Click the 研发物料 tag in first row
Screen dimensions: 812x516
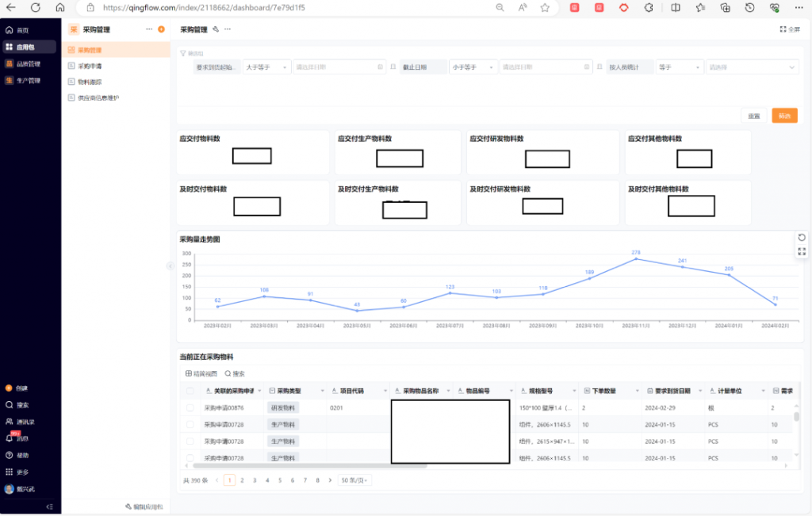pyautogui.click(x=283, y=408)
